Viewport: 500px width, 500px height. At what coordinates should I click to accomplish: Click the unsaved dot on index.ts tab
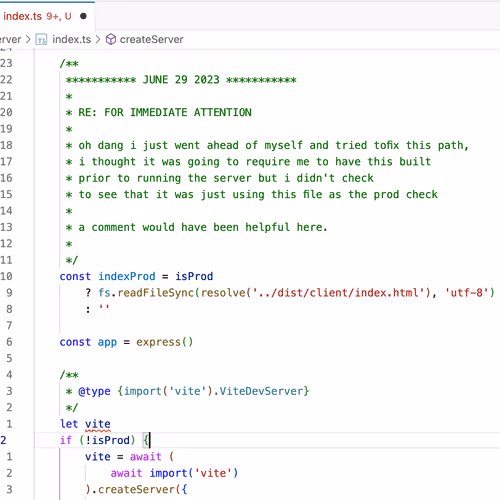(x=83, y=16)
